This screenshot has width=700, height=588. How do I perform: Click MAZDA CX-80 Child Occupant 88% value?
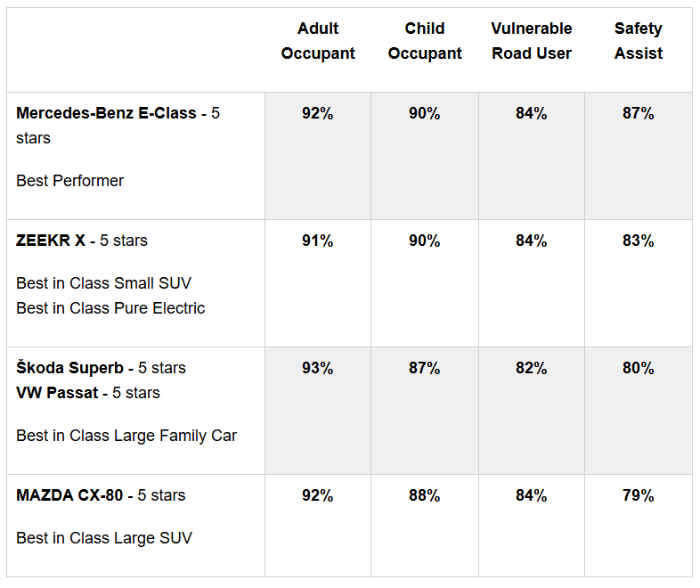(425, 495)
